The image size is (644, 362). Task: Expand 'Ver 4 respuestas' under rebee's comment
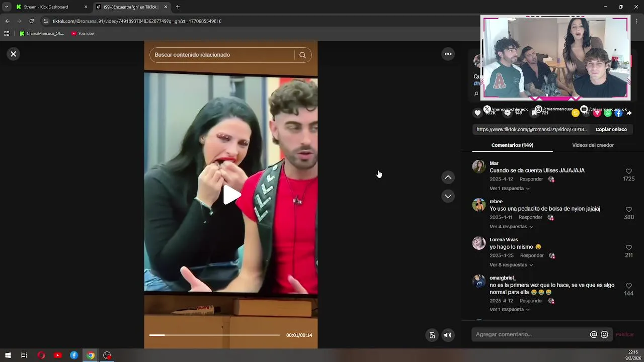[x=511, y=227]
